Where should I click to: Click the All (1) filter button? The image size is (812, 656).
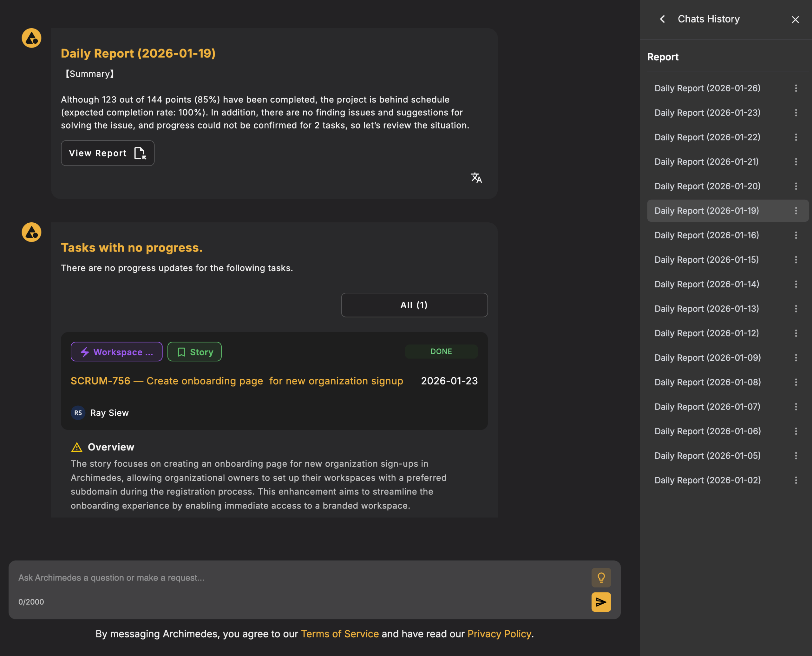coord(414,305)
